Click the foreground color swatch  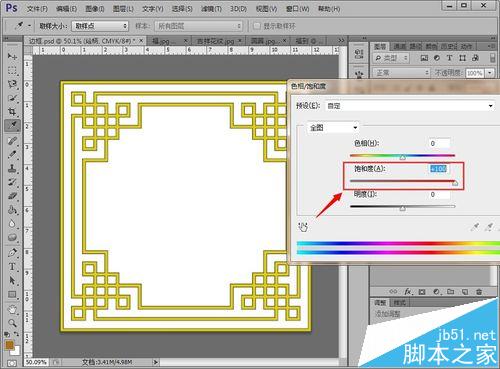pyautogui.click(x=9, y=345)
